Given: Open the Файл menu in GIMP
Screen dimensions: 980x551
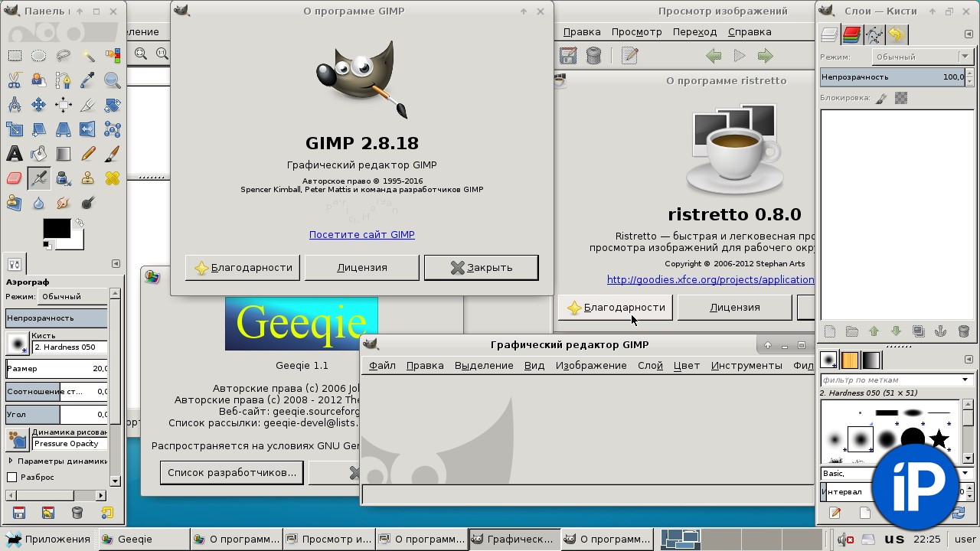Looking at the screenshot, I should point(382,365).
